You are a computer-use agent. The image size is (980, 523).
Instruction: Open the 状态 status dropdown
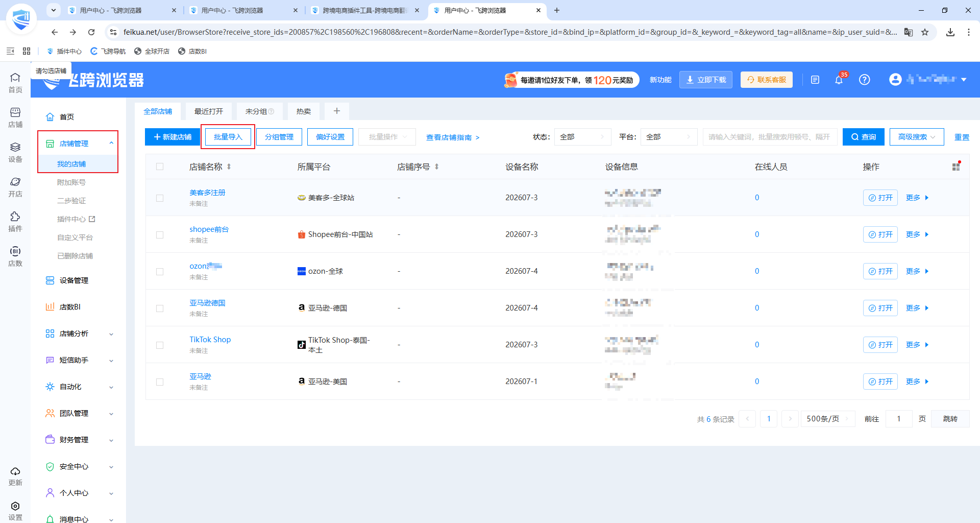(x=582, y=137)
